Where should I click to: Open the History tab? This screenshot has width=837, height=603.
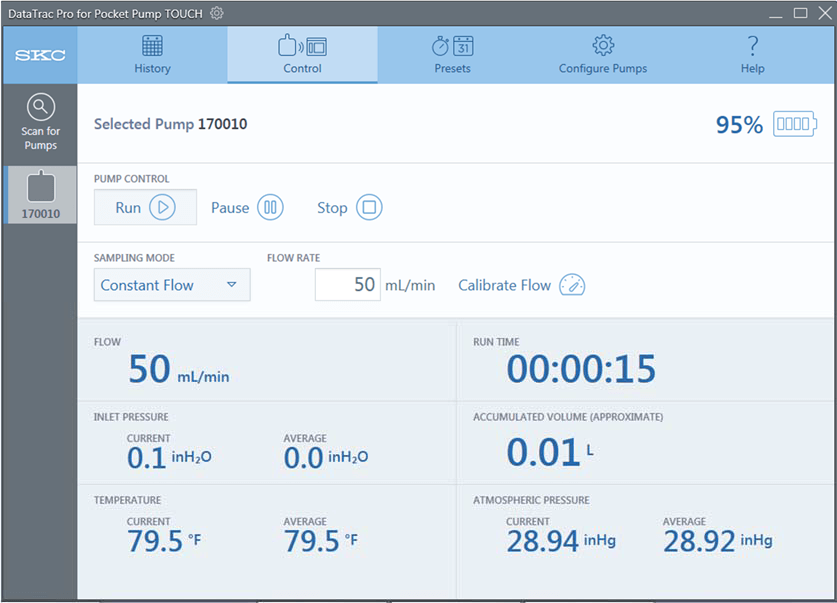[152, 55]
